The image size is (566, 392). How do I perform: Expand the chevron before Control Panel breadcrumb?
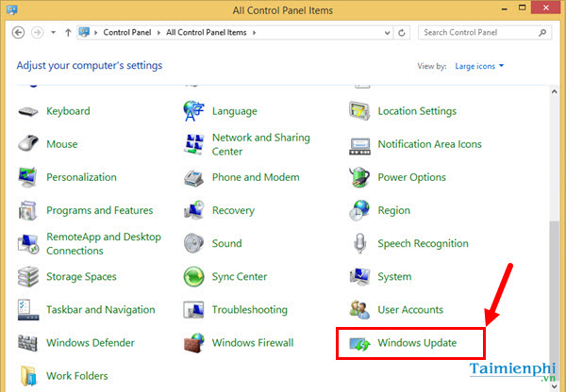click(x=96, y=33)
